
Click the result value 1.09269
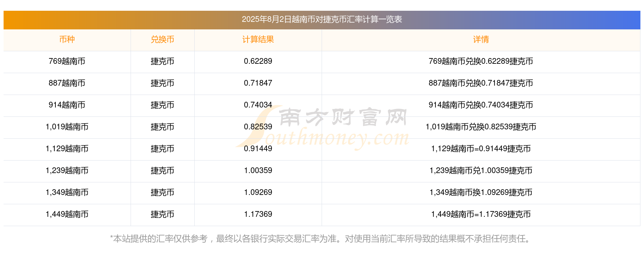pos(258,192)
